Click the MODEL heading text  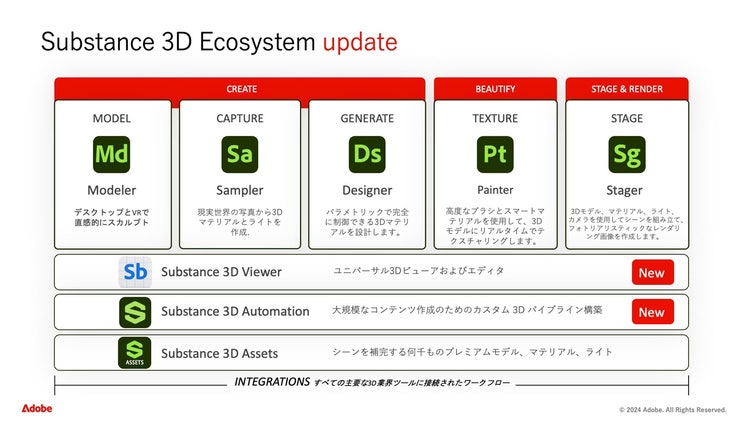(x=111, y=118)
